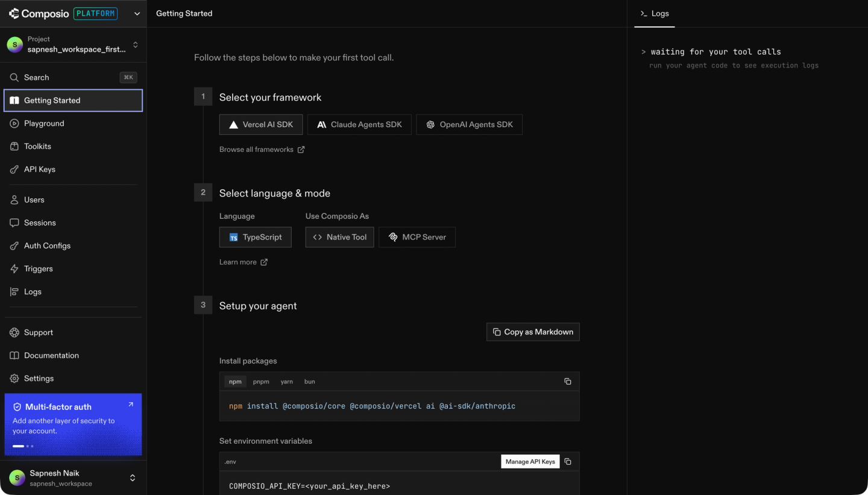Click the Triggers lightning bolt icon
This screenshot has width=868, height=495.
(x=14, y=268)
